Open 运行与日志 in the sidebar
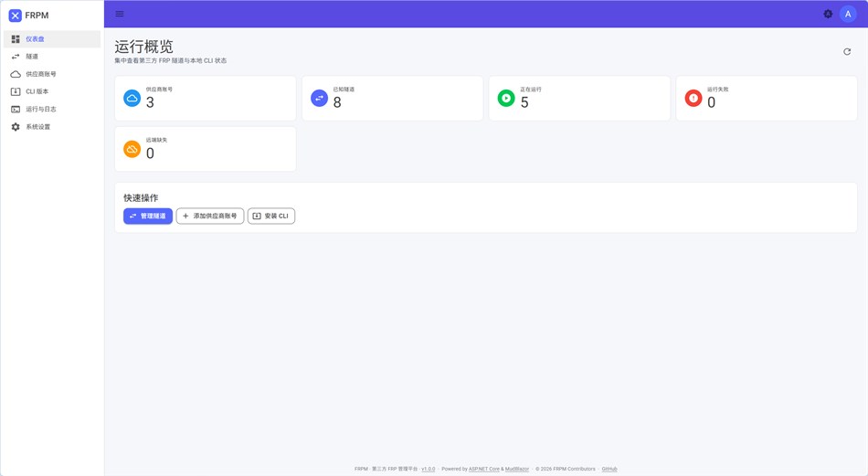 tap(52, 109)
